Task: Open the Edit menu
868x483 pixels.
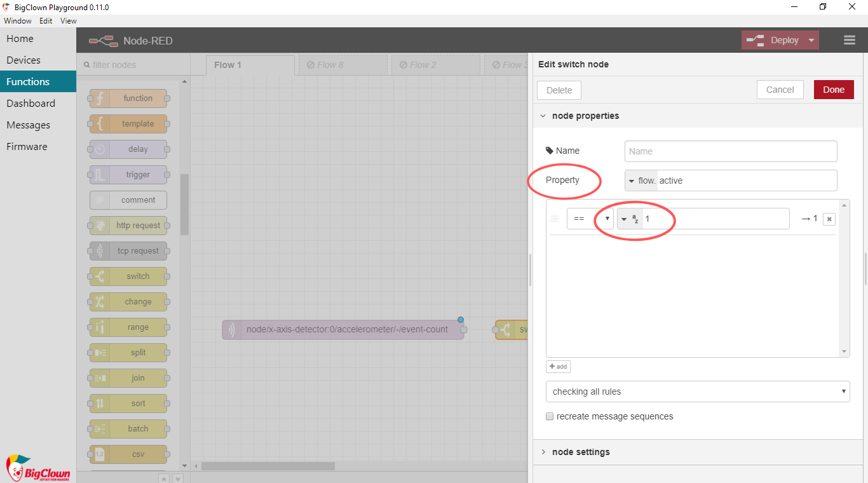Action: (x=46, y=20)
